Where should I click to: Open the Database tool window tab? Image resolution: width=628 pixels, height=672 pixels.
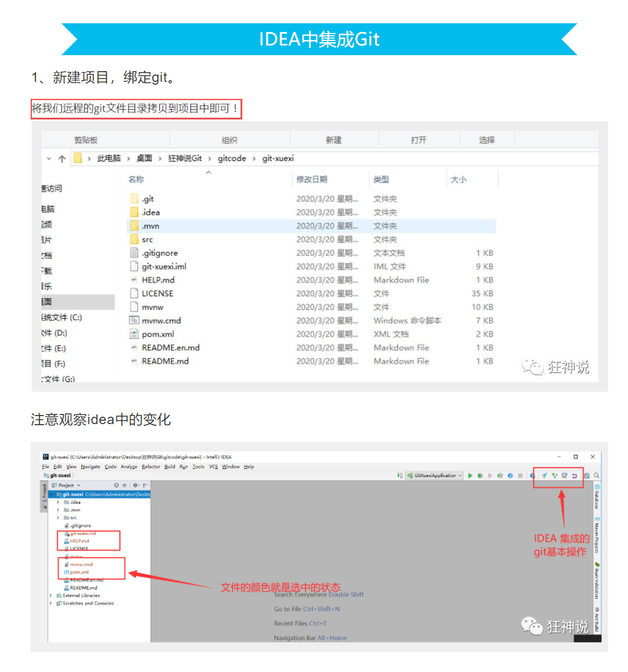tap(597, 497)
